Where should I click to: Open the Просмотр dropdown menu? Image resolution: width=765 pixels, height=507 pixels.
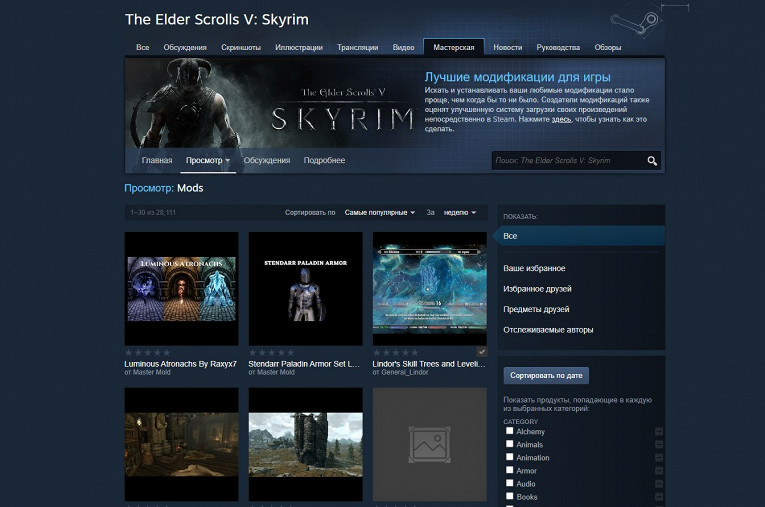208,161
